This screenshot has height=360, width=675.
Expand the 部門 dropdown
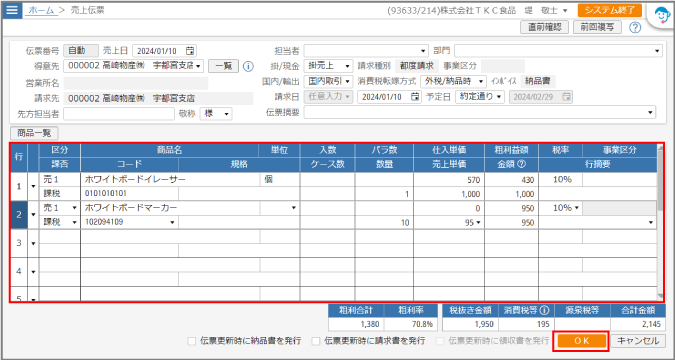pyautogui.click(x=657, y=51)
